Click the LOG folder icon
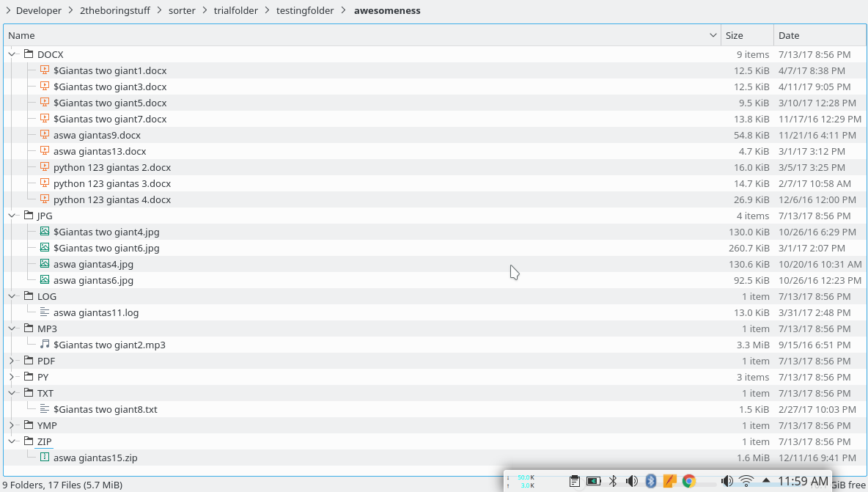The height and width of the screenshot is (492, 868). pyautogui.click(x=29, y=296)
